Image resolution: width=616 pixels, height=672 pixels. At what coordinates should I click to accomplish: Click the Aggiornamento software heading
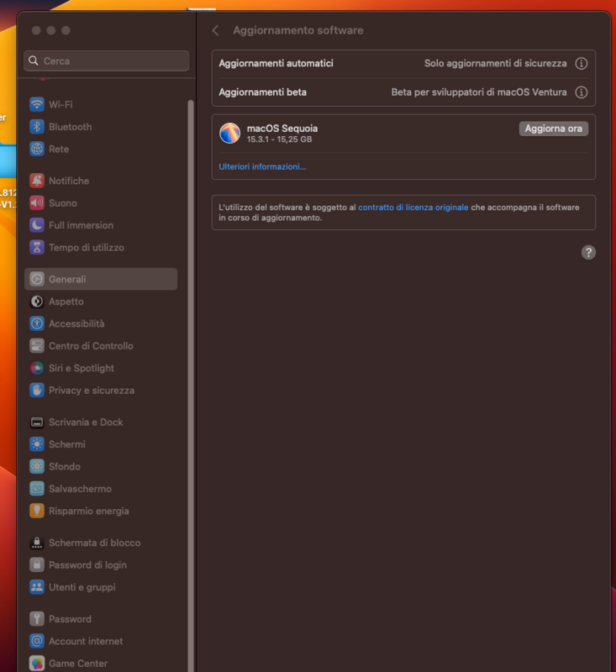pyautogui.click(x=298, y=30)
